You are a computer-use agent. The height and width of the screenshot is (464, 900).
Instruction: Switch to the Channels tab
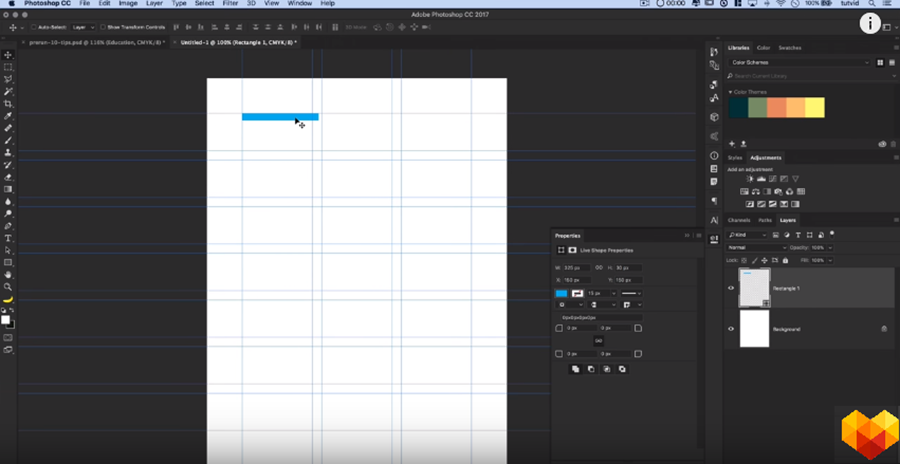tap(739, 220)
